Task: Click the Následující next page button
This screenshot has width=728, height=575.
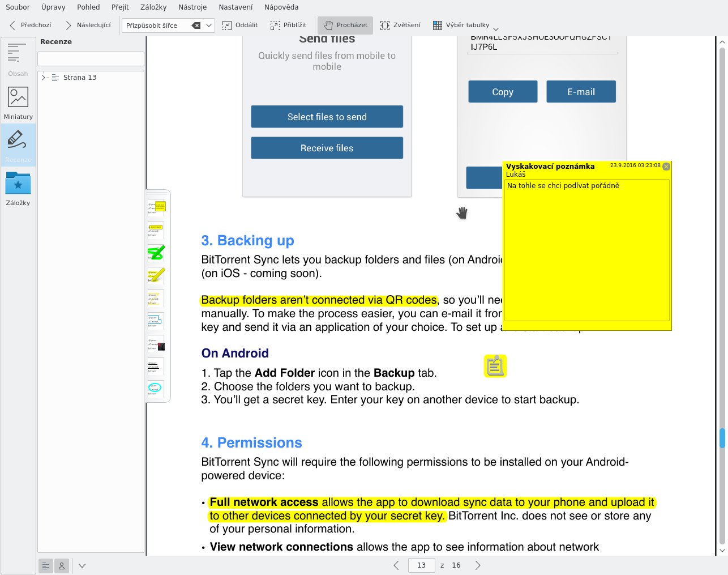Action: (x=88, y=25)
